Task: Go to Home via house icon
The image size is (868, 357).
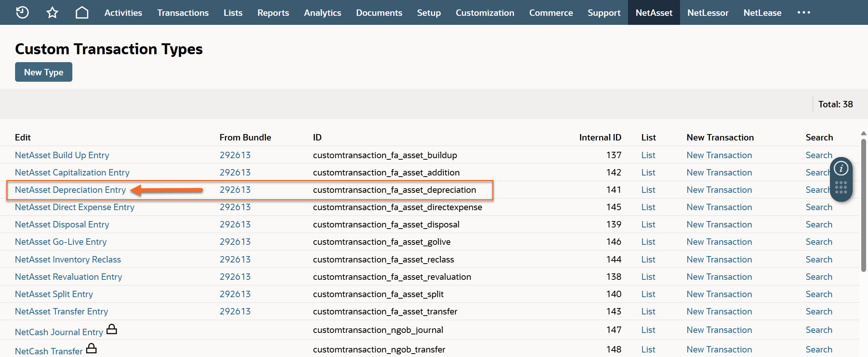Action: (82, 12)
